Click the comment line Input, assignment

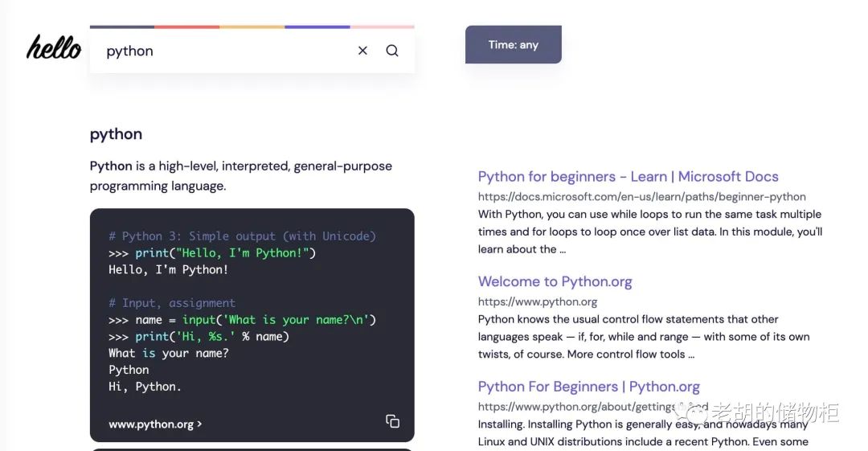click(172, 303)
